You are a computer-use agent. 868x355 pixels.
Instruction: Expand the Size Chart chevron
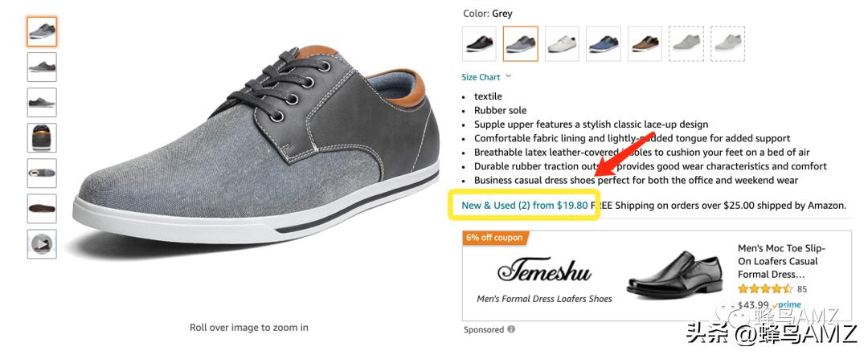[509, 77]
